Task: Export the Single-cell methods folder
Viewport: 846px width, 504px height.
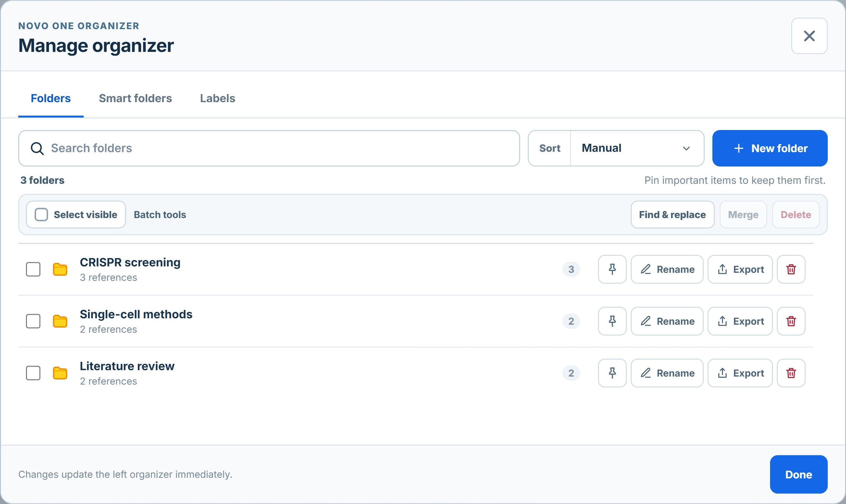Action: coord(740,321)
